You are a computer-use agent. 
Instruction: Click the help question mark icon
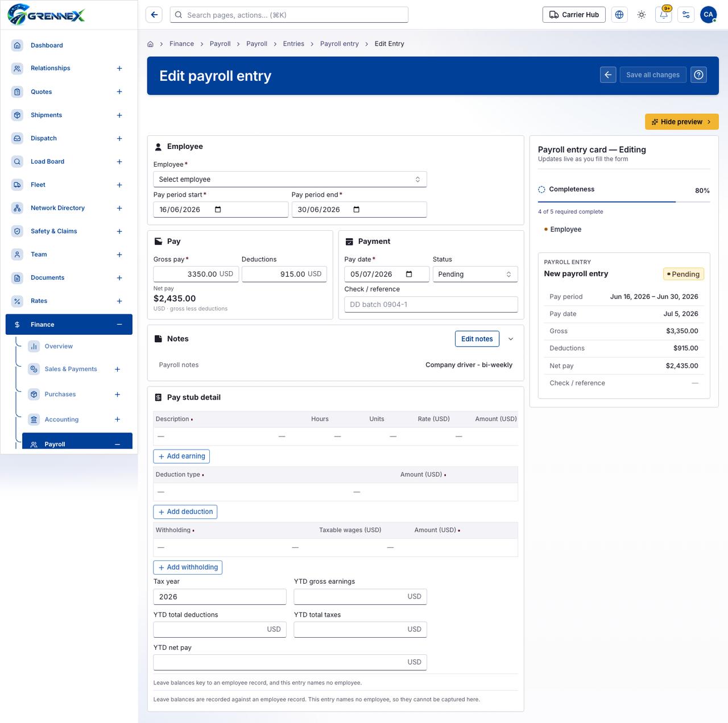(699, 75)
